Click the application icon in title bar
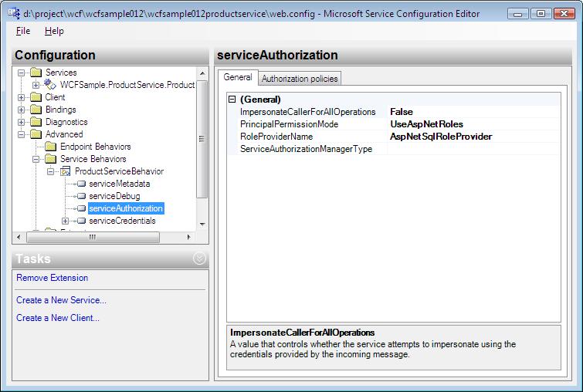The width and height of the screenshot is (583, 392). click(x=14, y=13)
